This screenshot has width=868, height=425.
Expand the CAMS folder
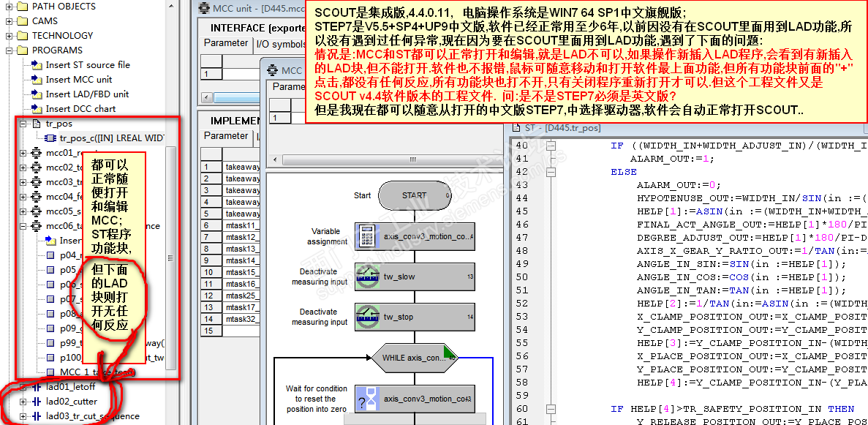pyautogui.click(x=9, y=21)
